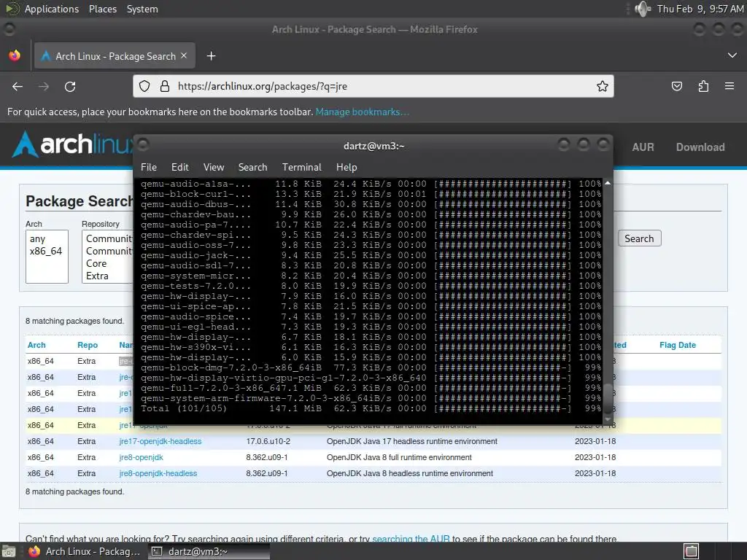Select 'Core' in the Repository list

[96, 263]
